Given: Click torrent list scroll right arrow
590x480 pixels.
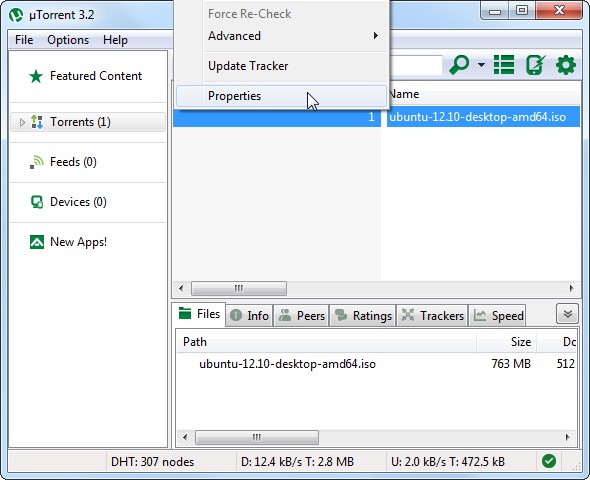Looking at the screenshot, I should pos(571,289).
